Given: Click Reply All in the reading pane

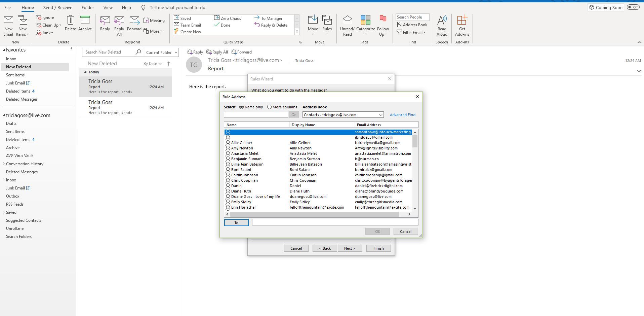Looking at the screenshot, I should click(x=217, y=52).
